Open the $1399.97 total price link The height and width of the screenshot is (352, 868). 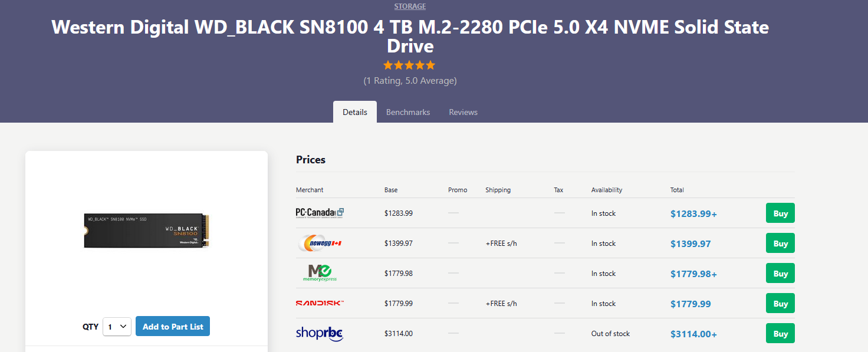[691, 244]
